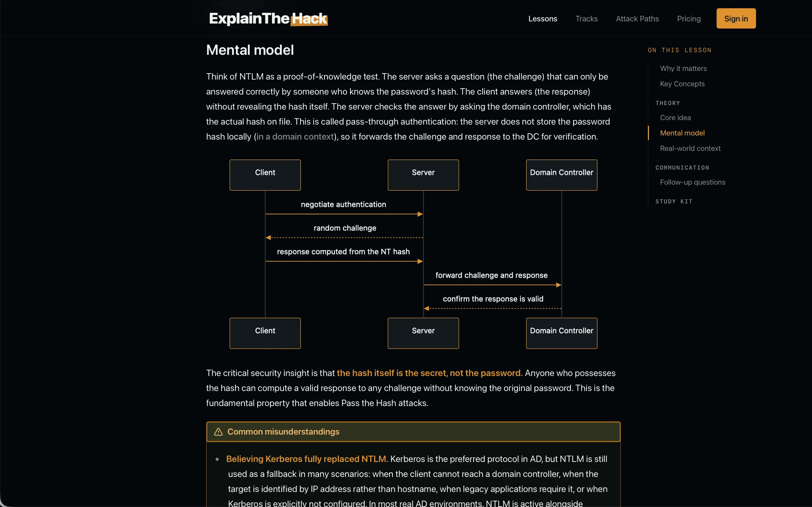Click the warning triangle icon beside Common misunderstandings
812x507 pixels.
(x=218, y=432)
